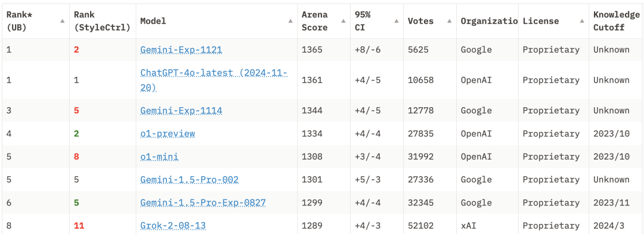The height and width of the screenshot is (234, 644).
Task: Sort table using Model column arrow
Action: [290, 21]
